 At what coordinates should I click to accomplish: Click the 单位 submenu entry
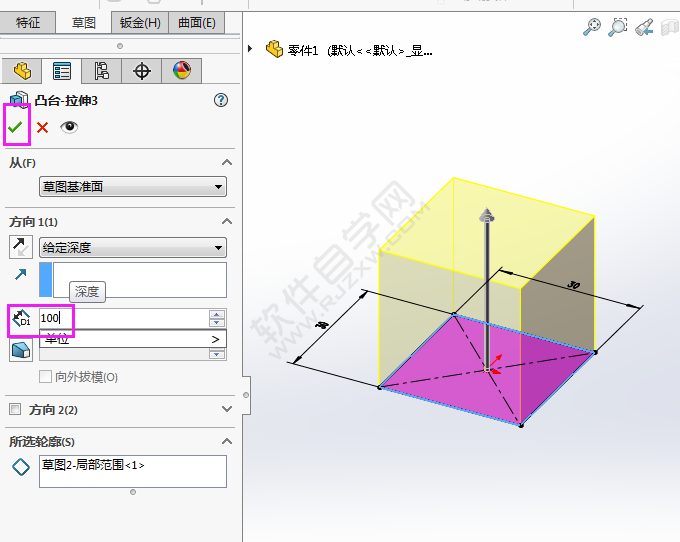[x=132, y=340]
